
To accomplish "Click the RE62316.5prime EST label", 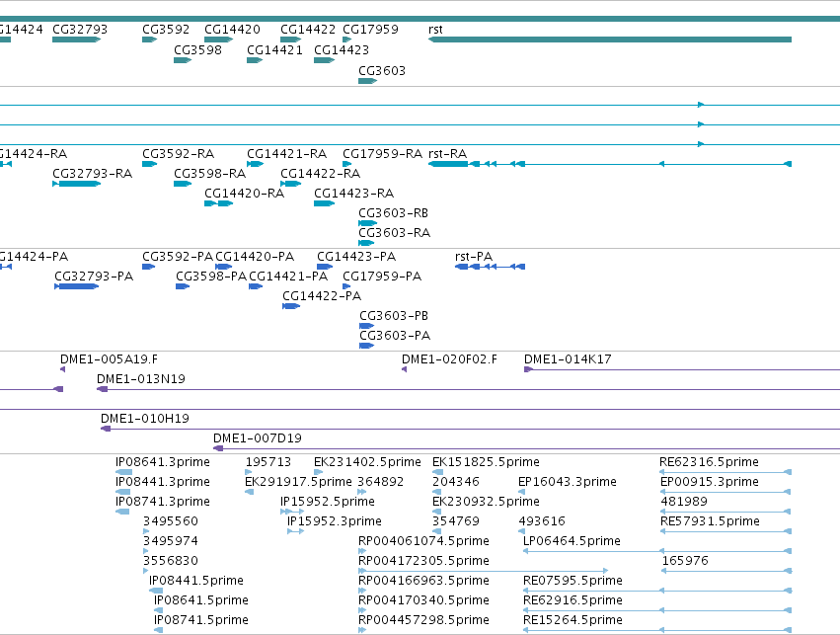I will (710, 462).
